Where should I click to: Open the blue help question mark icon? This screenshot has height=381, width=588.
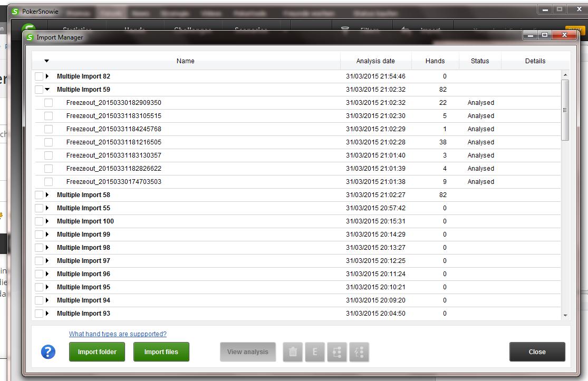tap(48, 352)
